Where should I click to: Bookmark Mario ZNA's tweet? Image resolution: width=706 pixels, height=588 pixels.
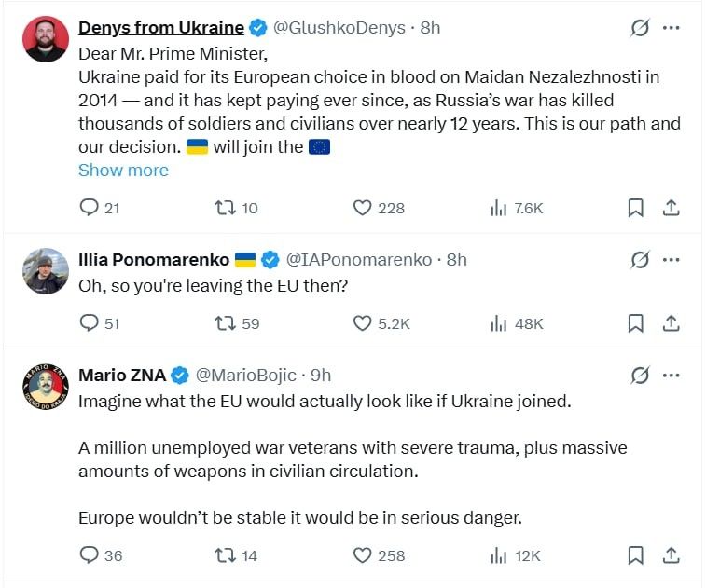(x=635, y=555)
